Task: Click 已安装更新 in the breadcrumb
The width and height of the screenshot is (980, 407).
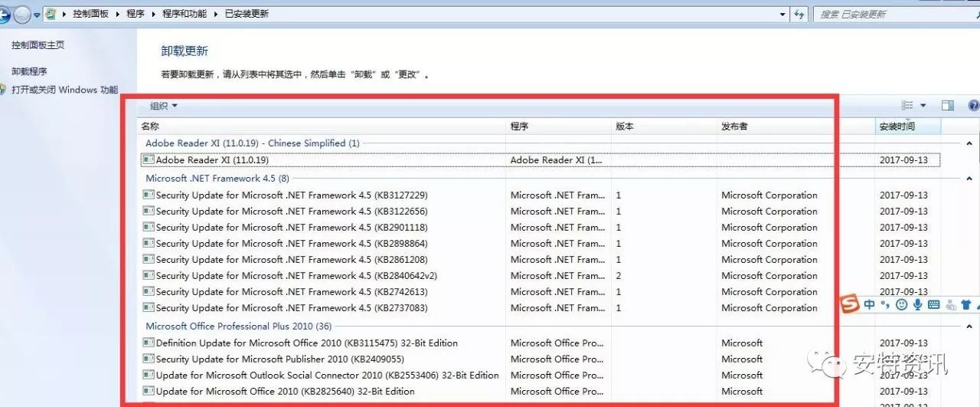Action: (247, 14)
